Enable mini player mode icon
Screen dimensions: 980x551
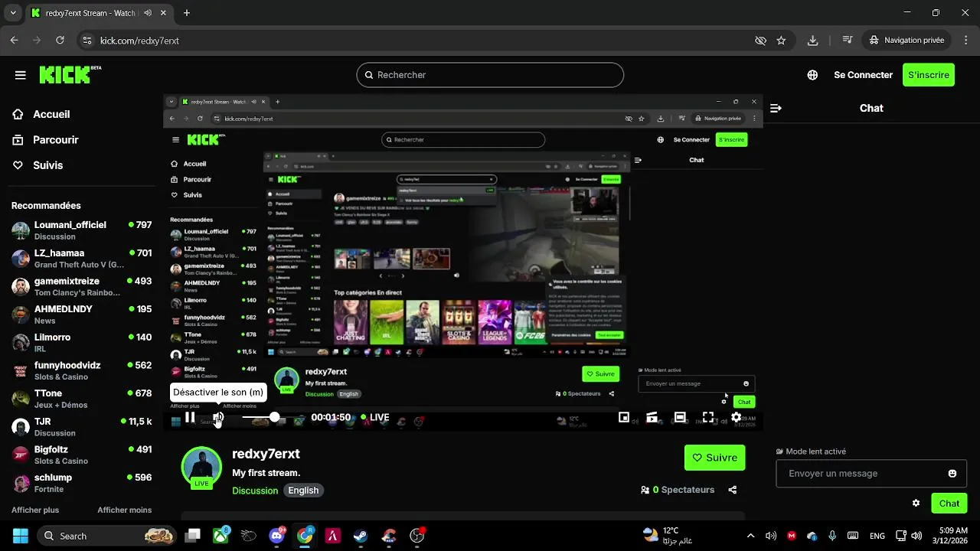[624, 417]
